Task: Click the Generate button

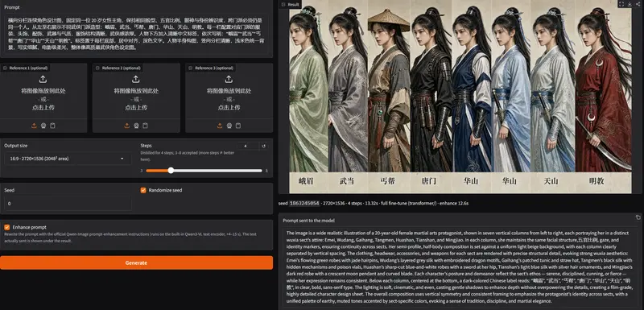Action: tap(136, 262)
